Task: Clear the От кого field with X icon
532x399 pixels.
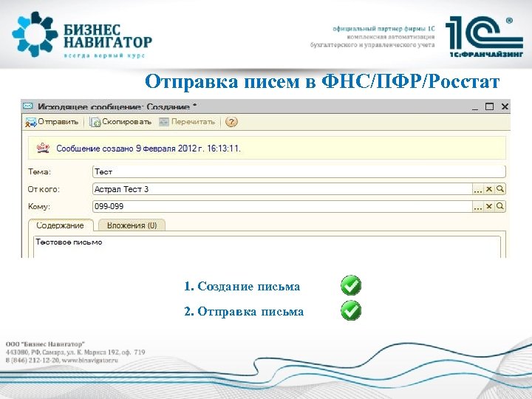Action: tap(489, 189)
